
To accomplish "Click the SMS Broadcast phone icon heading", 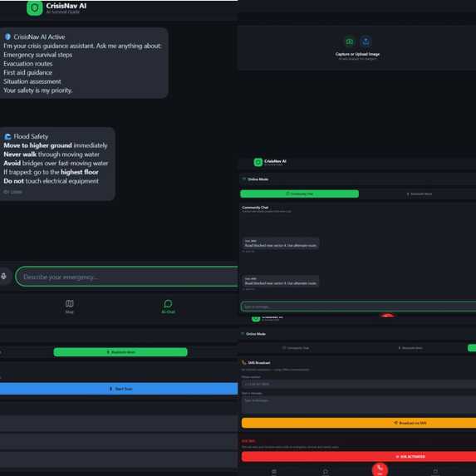I will [243, 362].
